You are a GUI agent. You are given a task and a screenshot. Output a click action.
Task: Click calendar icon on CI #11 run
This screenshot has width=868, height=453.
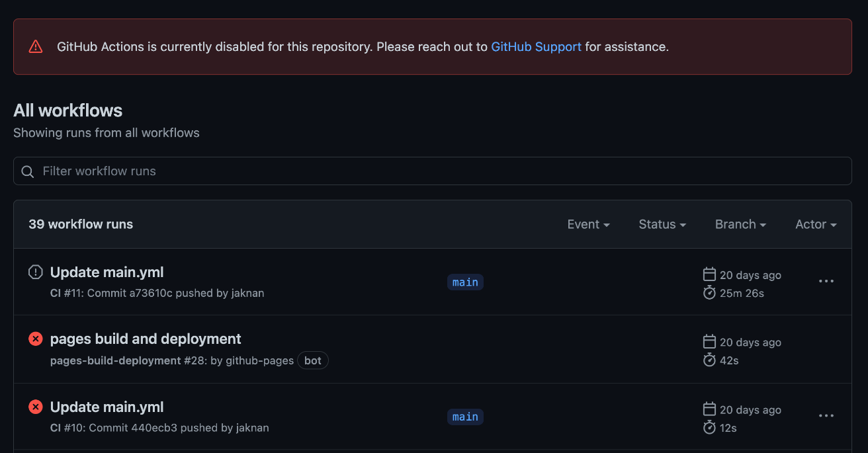coord(709,274)
